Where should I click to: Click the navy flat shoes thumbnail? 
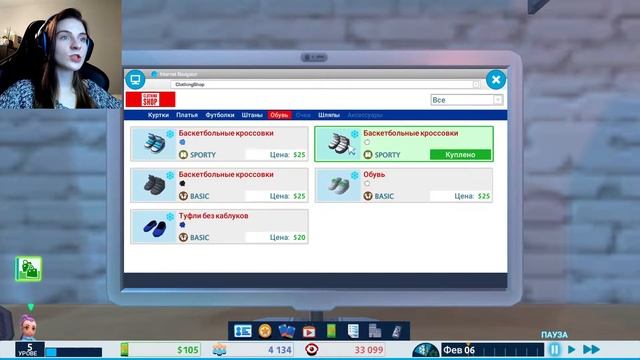154,227
